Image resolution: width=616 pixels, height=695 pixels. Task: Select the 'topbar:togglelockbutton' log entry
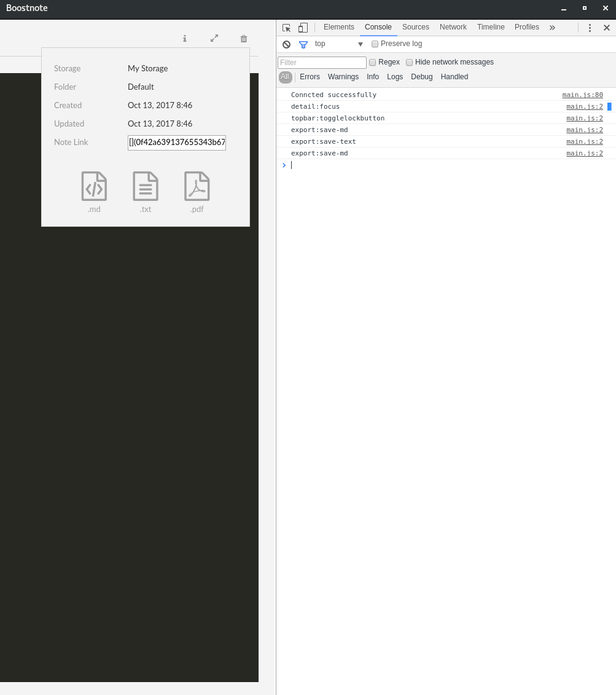tap(337, 119)
